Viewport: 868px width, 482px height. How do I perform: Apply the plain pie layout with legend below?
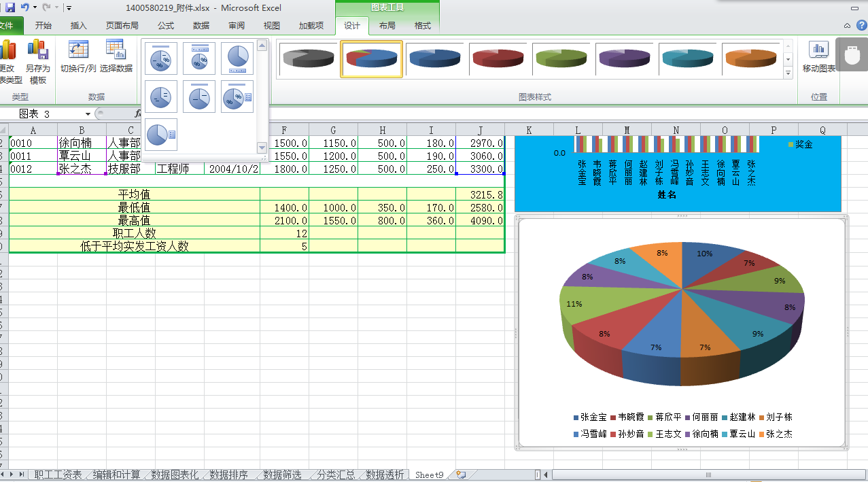237,58
